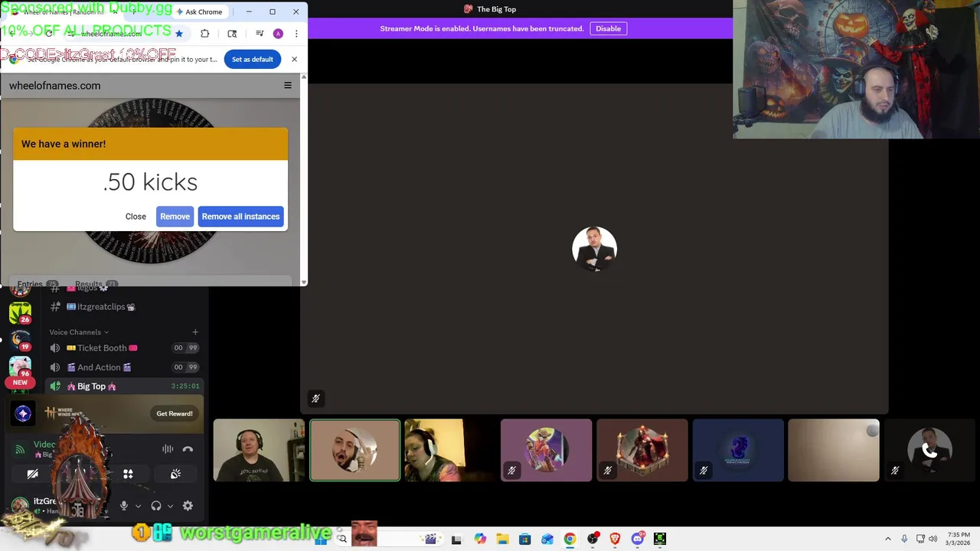Show hidden system tray icons
This screenshot has width=980, height=551.
coord(887,539)
